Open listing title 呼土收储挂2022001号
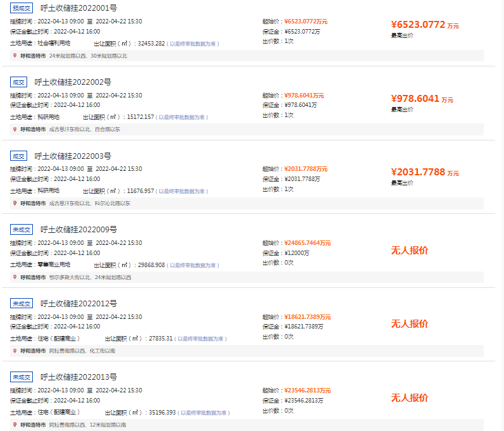 click(x=78, y=8)
